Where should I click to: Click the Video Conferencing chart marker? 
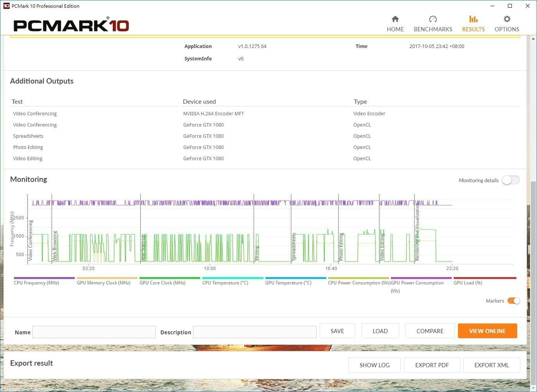coord(31,240)
